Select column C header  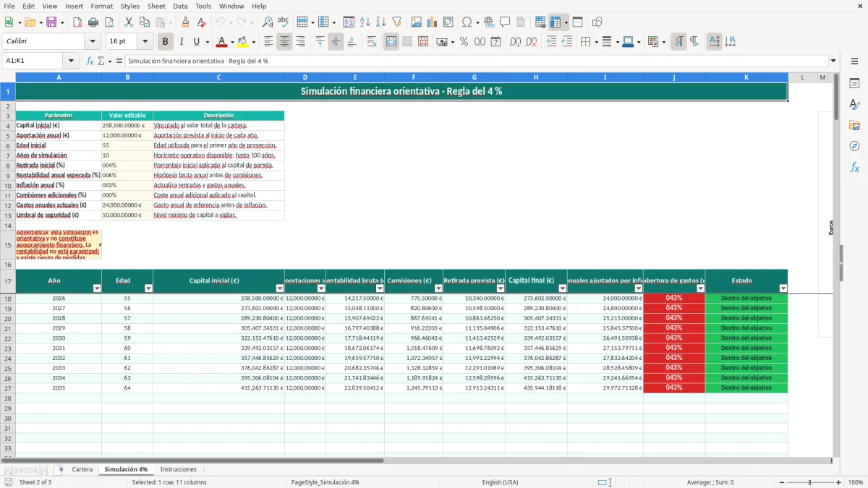pyautogui.click(x=218, y=77)
